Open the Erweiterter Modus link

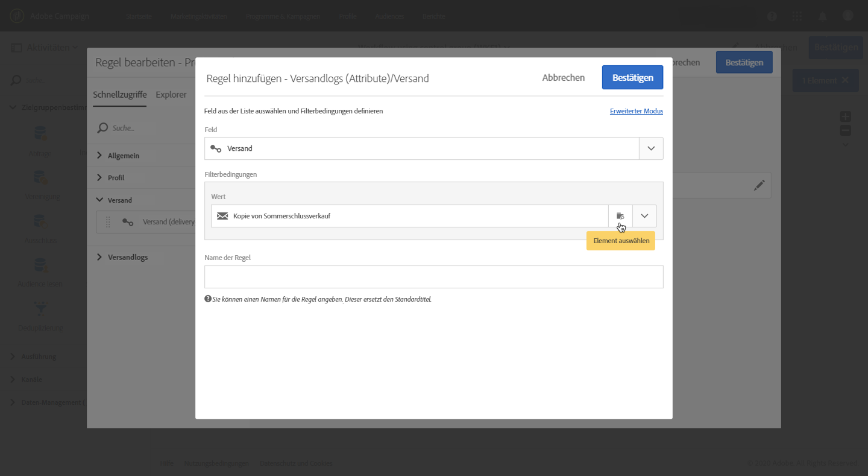tap(637, 111)
